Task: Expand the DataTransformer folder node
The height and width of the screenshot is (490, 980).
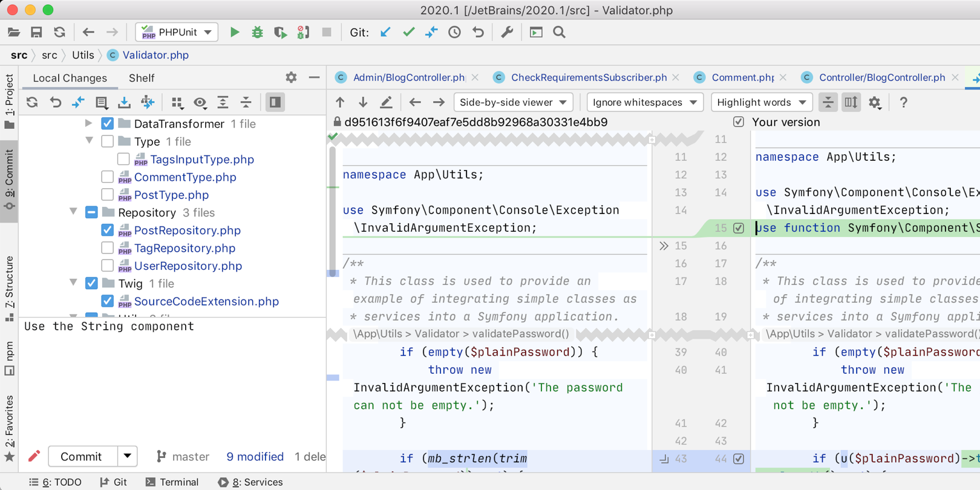Action: coord(89,123)
